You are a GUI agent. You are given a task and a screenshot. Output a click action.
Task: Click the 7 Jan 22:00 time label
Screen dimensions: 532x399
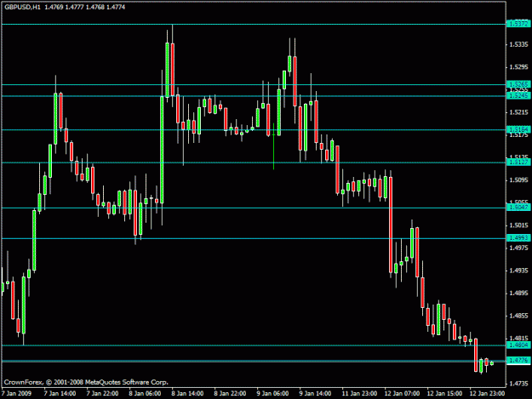pos(102,394)
